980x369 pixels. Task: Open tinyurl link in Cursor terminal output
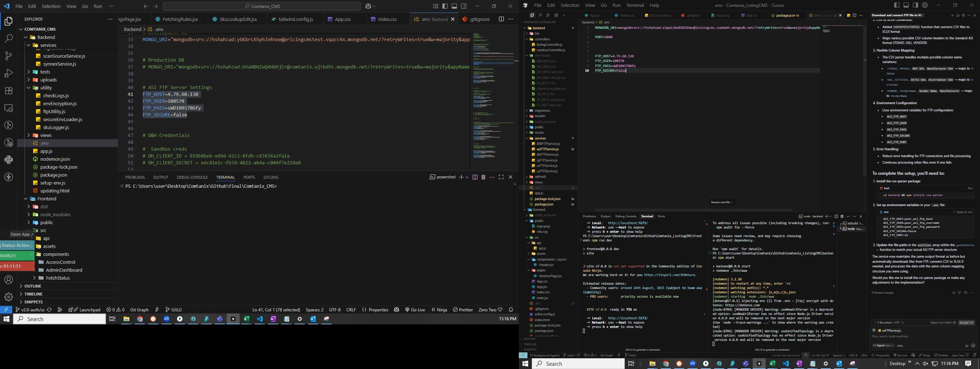669,275
